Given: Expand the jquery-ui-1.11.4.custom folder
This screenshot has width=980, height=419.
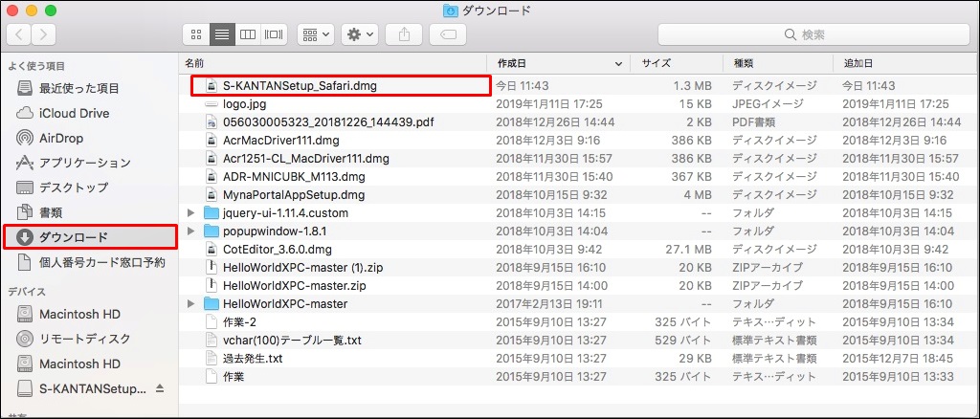Looking at the screenshot, I should click(191, 213).
